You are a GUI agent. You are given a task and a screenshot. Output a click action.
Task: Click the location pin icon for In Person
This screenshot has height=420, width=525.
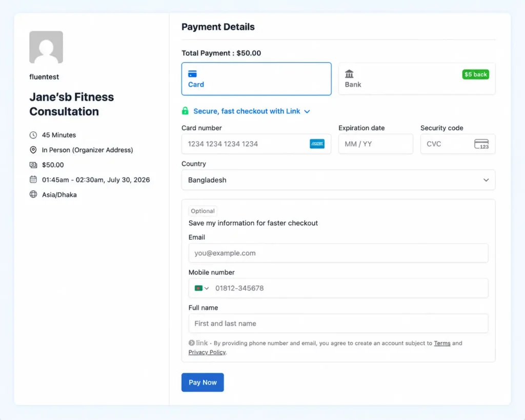[33, 150]
